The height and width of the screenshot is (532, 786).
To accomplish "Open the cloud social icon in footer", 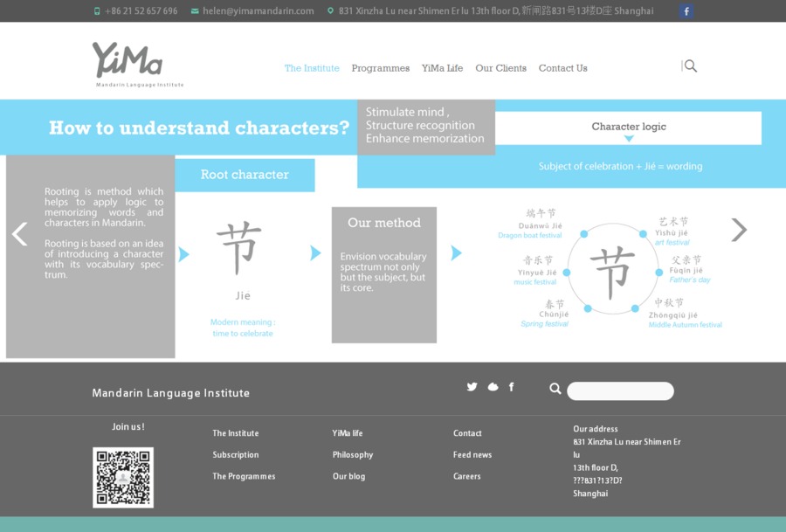I will (x=493, y=387).
